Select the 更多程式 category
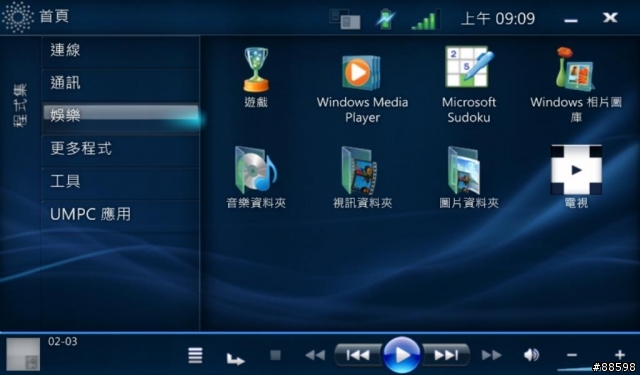The height and width of the screenshot is (375, 640). (x=121, y=150)
